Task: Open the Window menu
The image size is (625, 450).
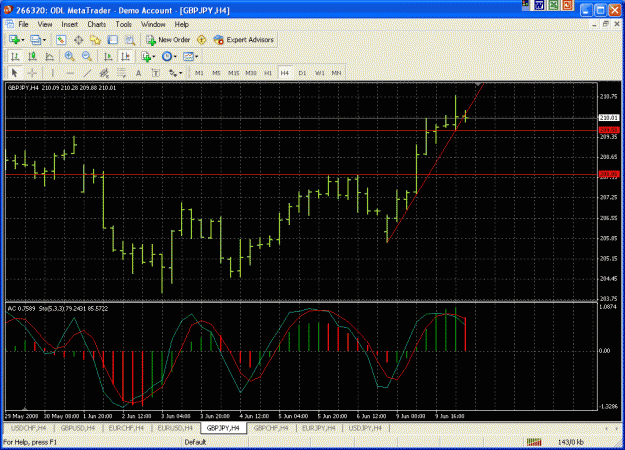Action: [x=153, y=25]
